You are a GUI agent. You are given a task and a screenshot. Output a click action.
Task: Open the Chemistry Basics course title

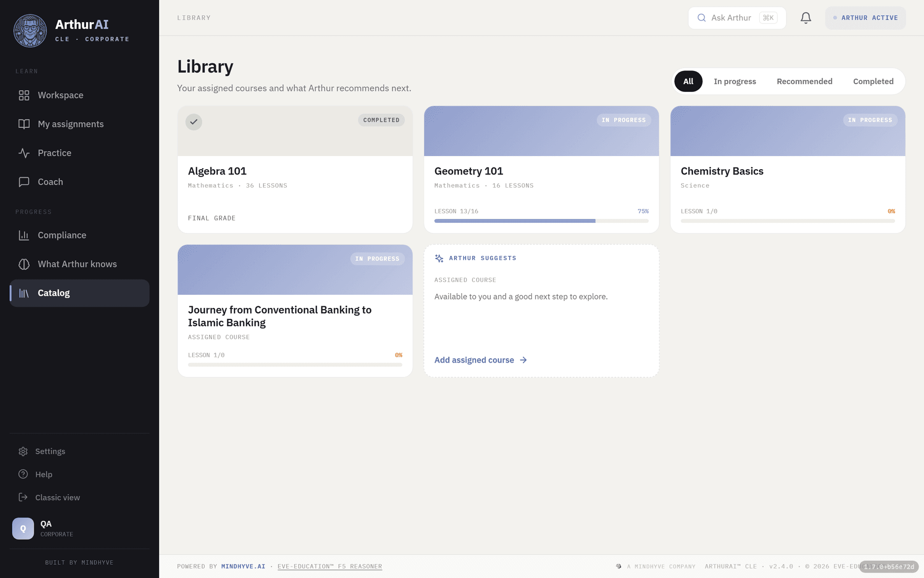pyautogui.click(x=722, y=171)
